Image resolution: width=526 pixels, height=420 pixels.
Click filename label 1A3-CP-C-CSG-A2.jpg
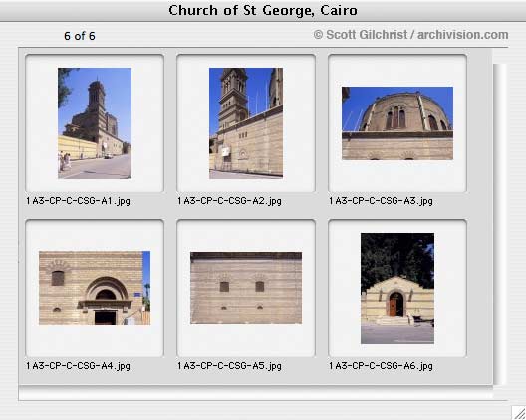(229, 201)
